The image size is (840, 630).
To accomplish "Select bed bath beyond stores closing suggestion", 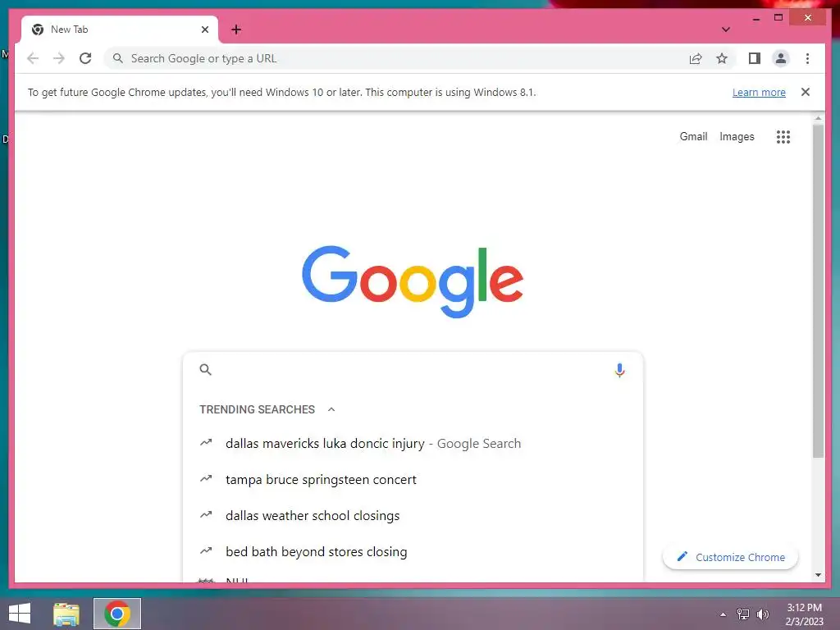I will click(x=413, y=552).
